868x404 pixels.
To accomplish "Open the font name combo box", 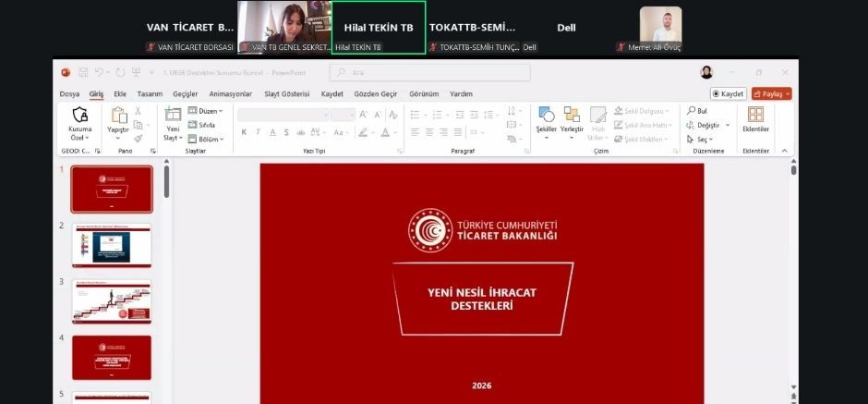I will coord(283,115).
